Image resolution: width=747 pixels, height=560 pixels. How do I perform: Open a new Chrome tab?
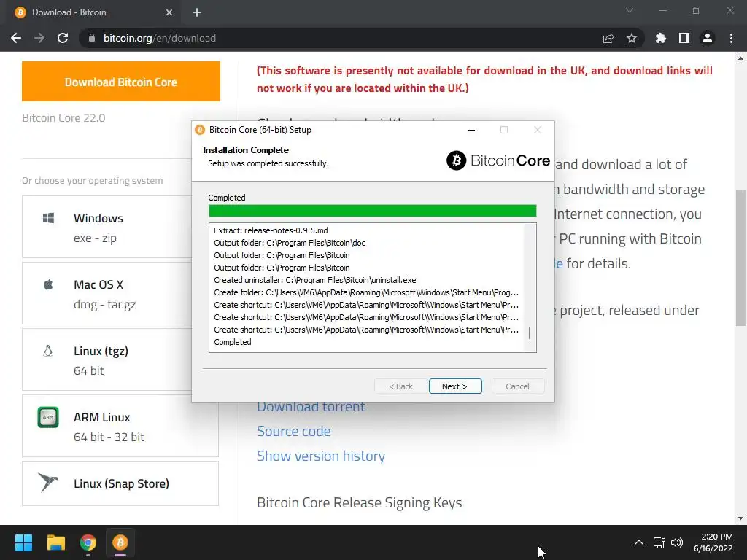coord(197,12)
